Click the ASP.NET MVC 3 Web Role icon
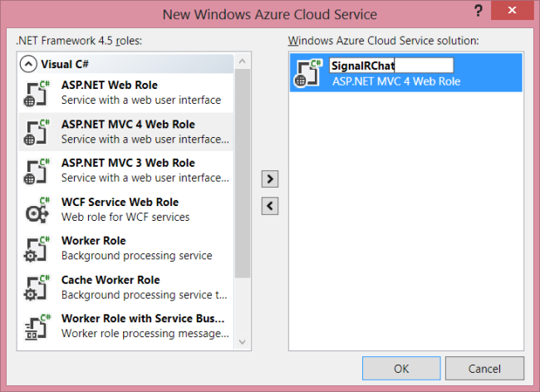Screen dimensions: 540x392 pyautogui.click(x=37, y=171)
